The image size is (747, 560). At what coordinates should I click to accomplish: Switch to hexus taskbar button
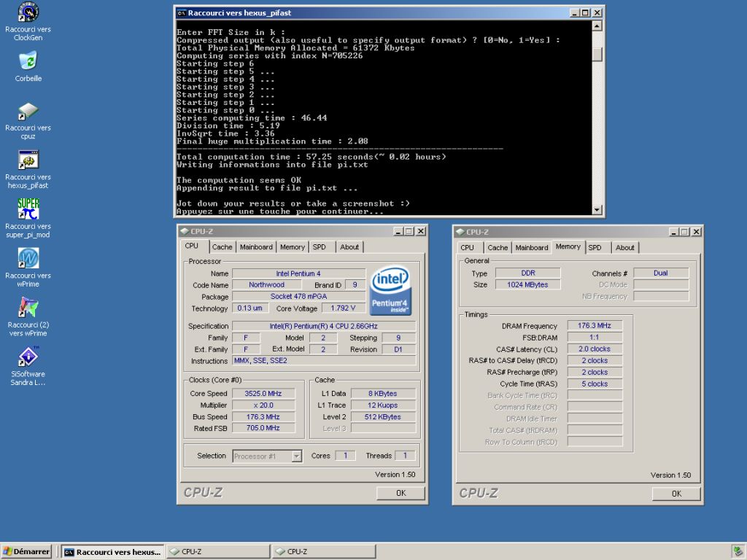click(x=113, y=552)
